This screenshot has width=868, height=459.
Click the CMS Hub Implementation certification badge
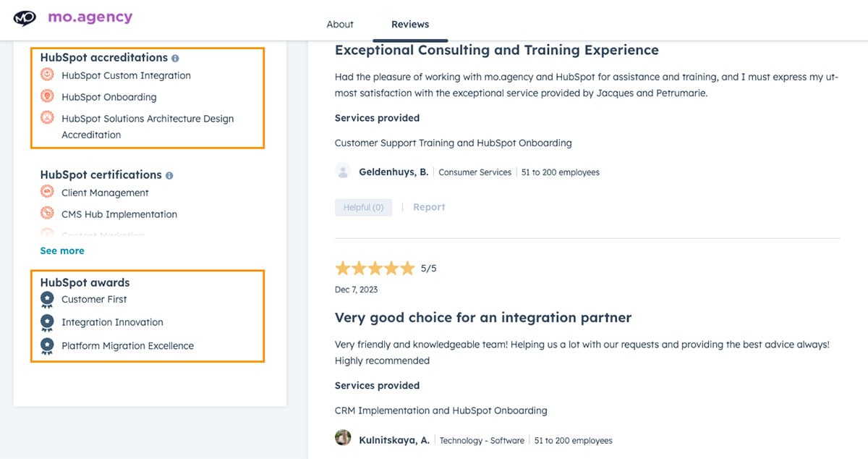tap(46, 214)
